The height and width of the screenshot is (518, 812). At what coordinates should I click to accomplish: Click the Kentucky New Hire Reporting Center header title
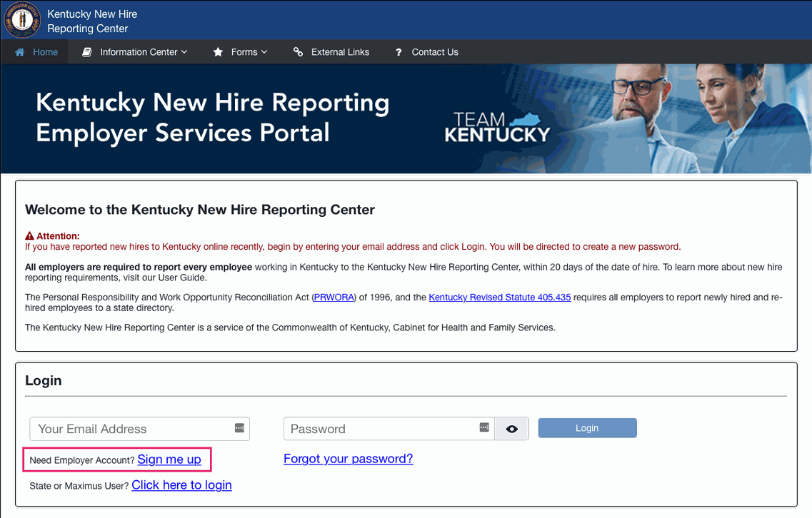click(92, 21)
